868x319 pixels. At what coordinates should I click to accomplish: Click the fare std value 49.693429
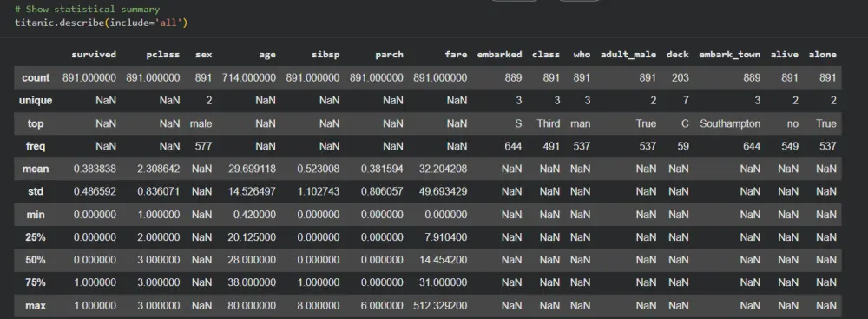click(443, 192)
